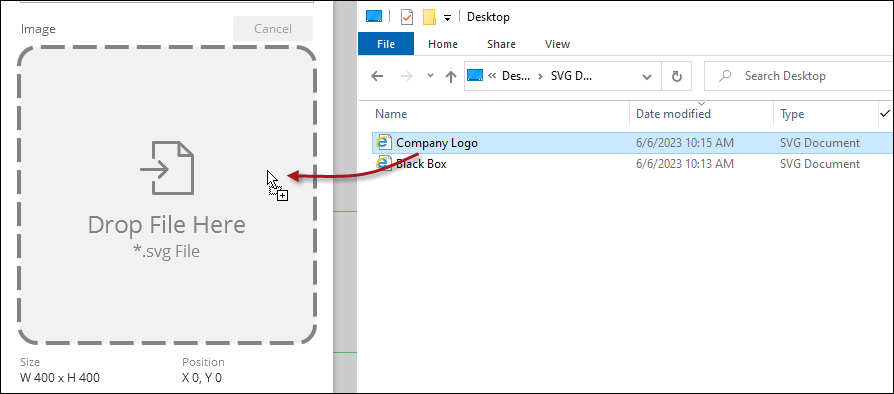
Task: Click the 'W 400 x H 400' size value
Action: 60,377
